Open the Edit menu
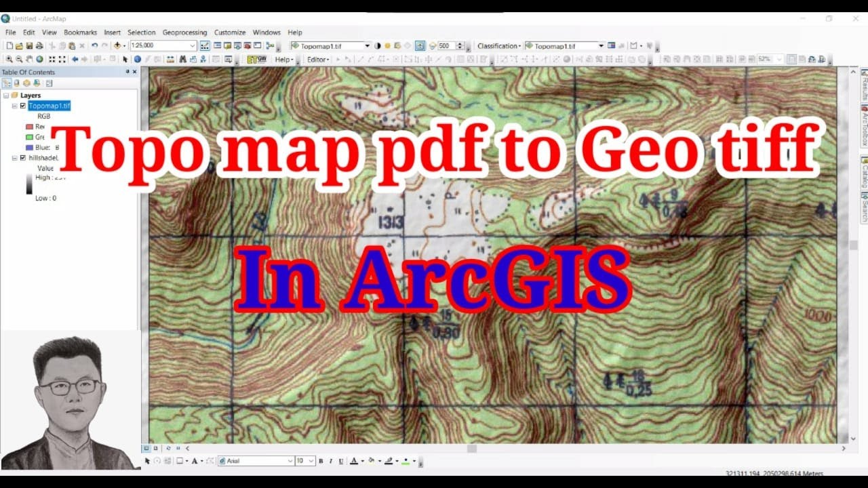The width and height of the screenshot is (868, 488). pos(29,33)
